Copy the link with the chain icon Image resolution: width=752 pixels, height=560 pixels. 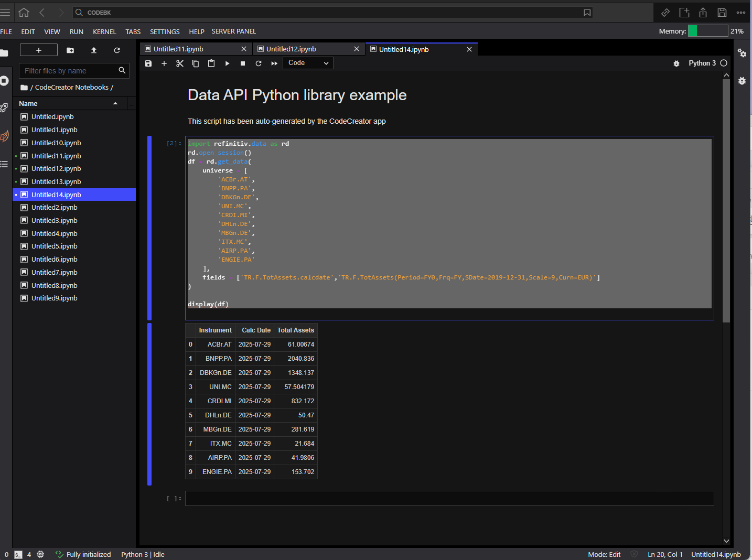[665, 13]
